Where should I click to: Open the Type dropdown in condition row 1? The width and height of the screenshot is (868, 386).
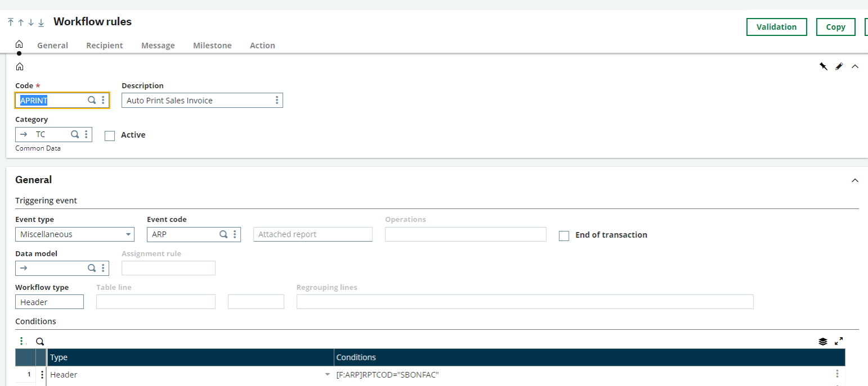[x=327, y=374]
